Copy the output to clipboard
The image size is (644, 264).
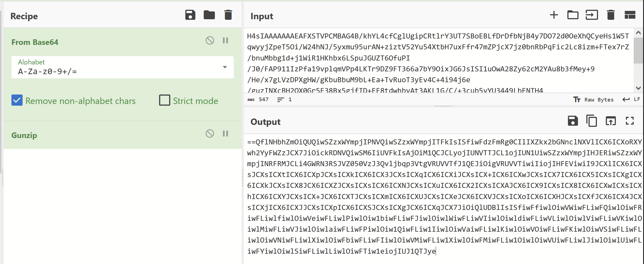point(592,121)
